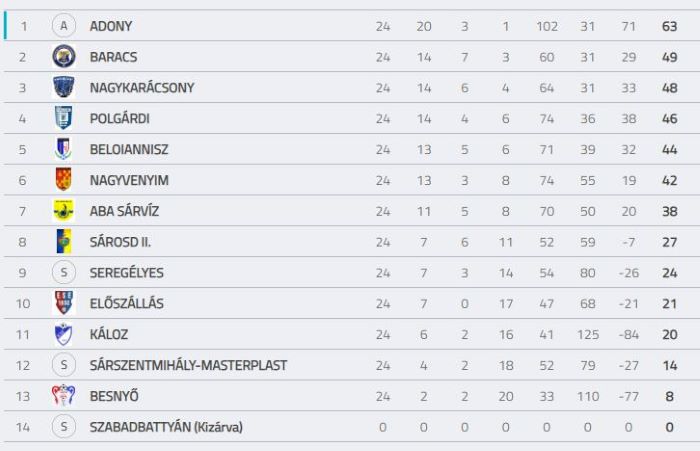Click the Beloiannisz club crest
700x451 pixels.
(x=63, y=149)
